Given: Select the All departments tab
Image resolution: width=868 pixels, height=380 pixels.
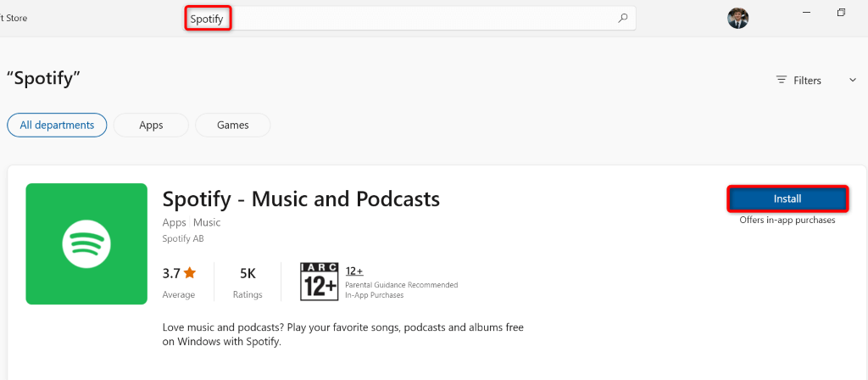Looking at the screenshot, I should click(x=57, y=125).
